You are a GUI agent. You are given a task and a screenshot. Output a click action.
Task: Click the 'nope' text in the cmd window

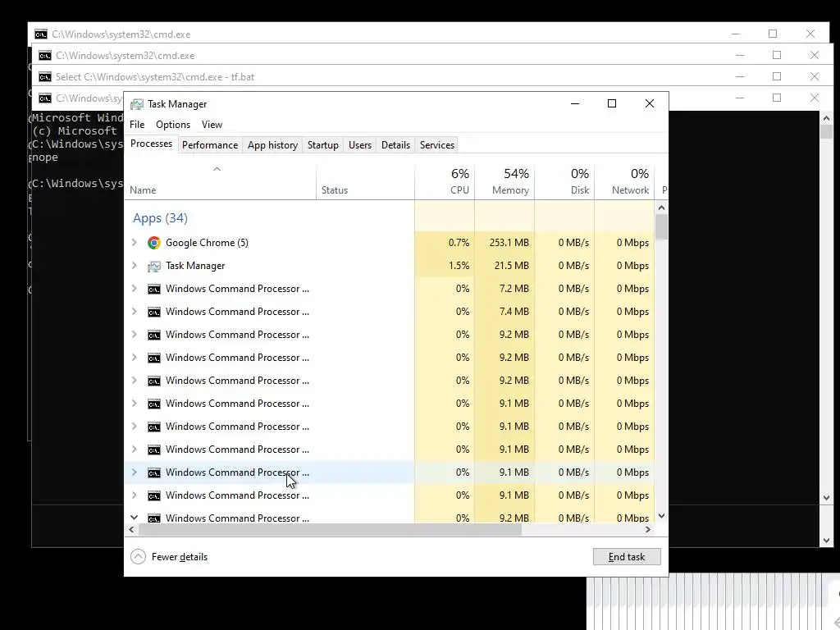[x=45, y=157]
